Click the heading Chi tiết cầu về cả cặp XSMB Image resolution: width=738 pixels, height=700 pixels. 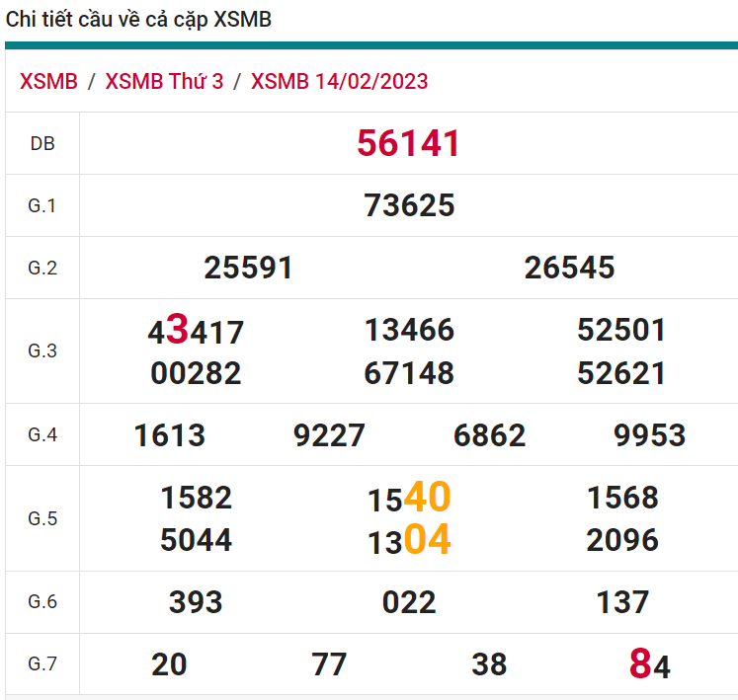tap(139, 20)
